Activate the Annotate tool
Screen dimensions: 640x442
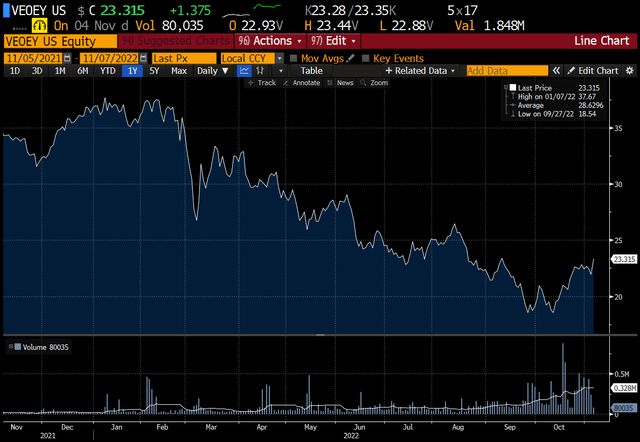point(301,83)
